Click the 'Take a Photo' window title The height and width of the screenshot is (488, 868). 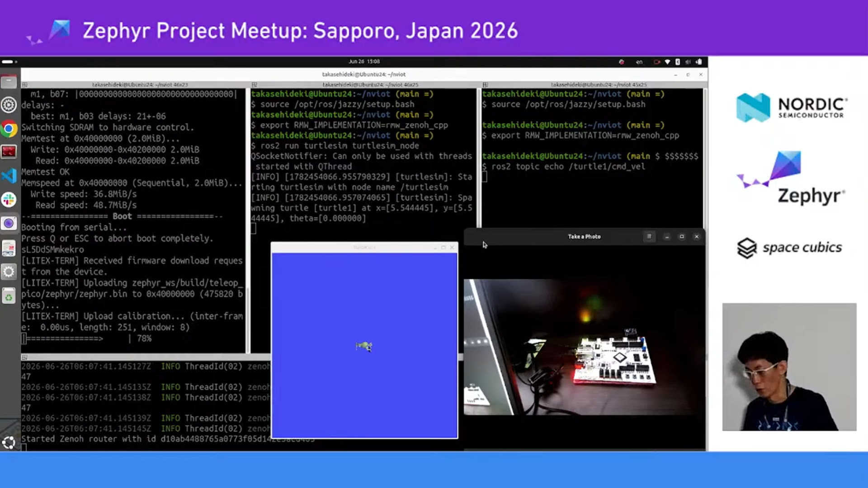[584, 237]
